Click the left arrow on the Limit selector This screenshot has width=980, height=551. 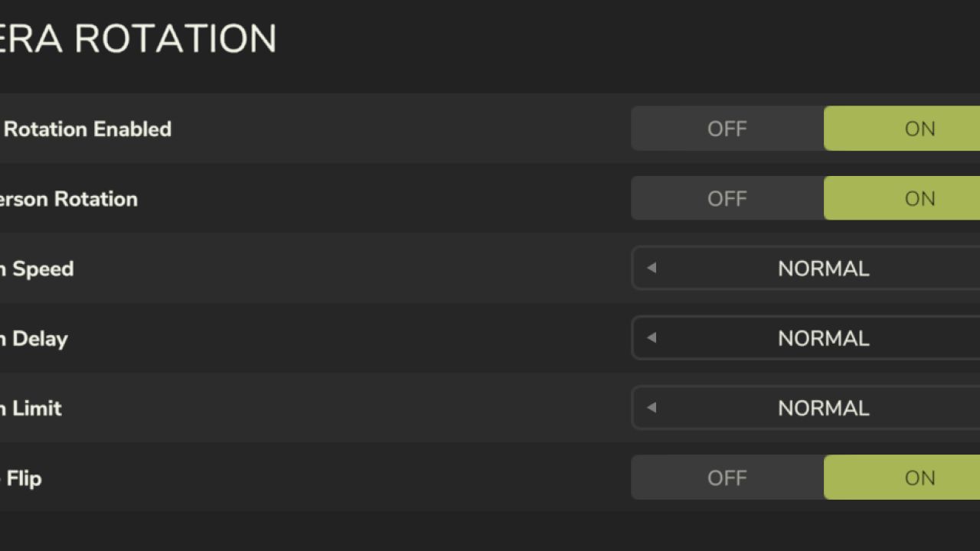point(651,408)
